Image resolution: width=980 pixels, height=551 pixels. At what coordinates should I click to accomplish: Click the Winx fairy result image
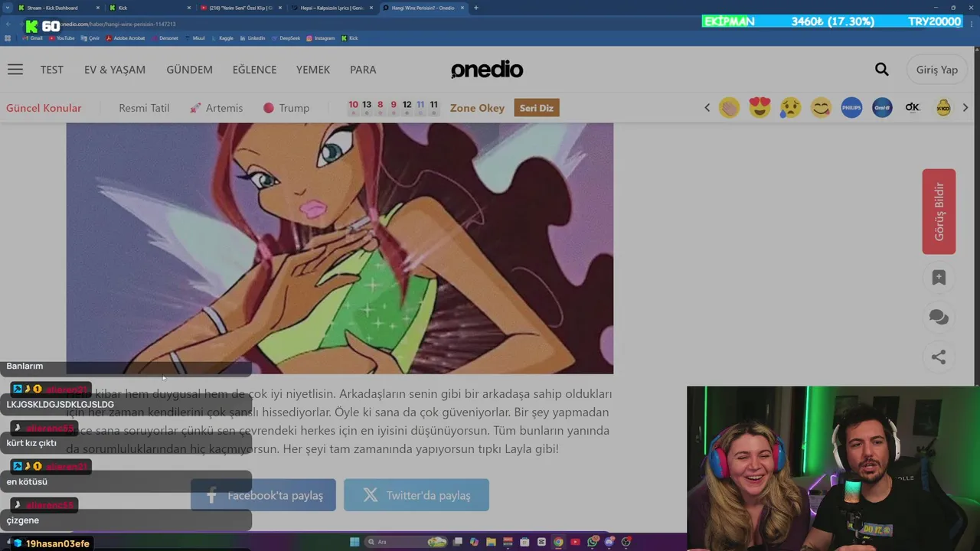click(340, 248)
